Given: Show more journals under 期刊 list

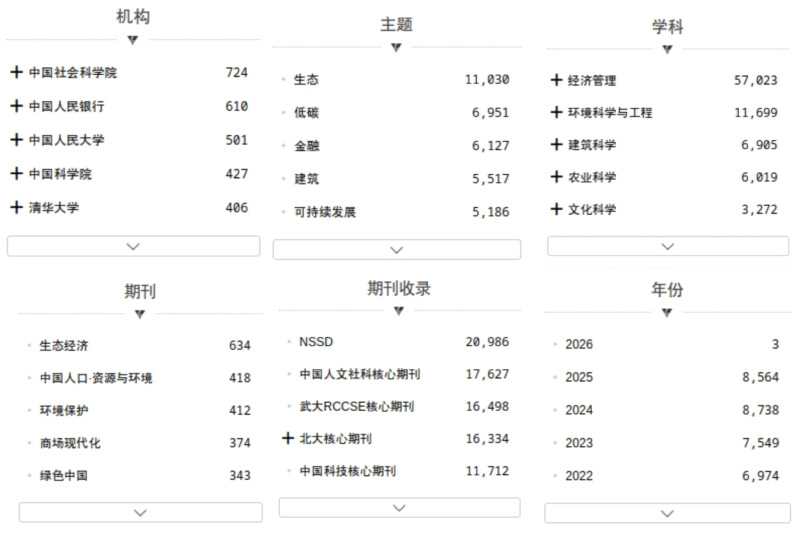Looking at the screenshot, I should pos(140,512).
